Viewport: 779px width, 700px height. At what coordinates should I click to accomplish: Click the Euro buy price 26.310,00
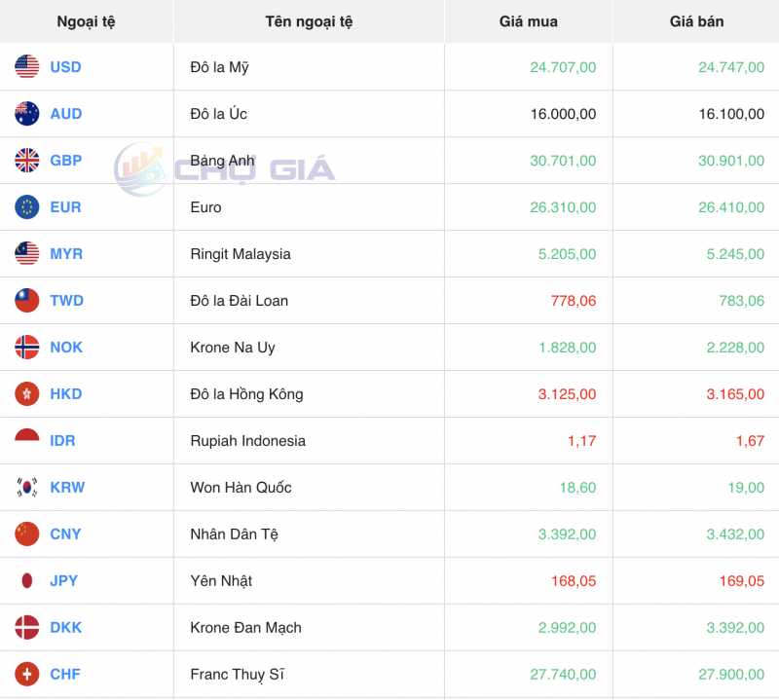tap(563, 207)
